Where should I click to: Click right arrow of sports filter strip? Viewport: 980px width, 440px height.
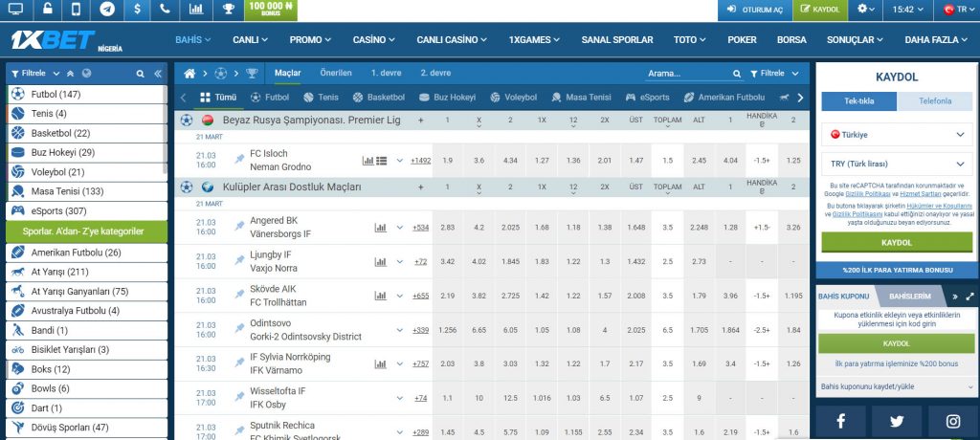pyautogui.click(x=800, y=98)
